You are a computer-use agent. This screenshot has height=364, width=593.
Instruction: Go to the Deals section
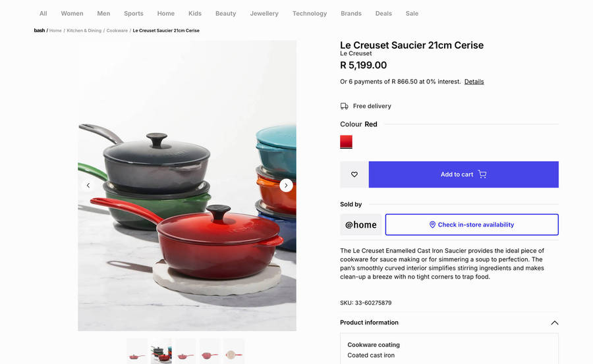tap(383, 13)
